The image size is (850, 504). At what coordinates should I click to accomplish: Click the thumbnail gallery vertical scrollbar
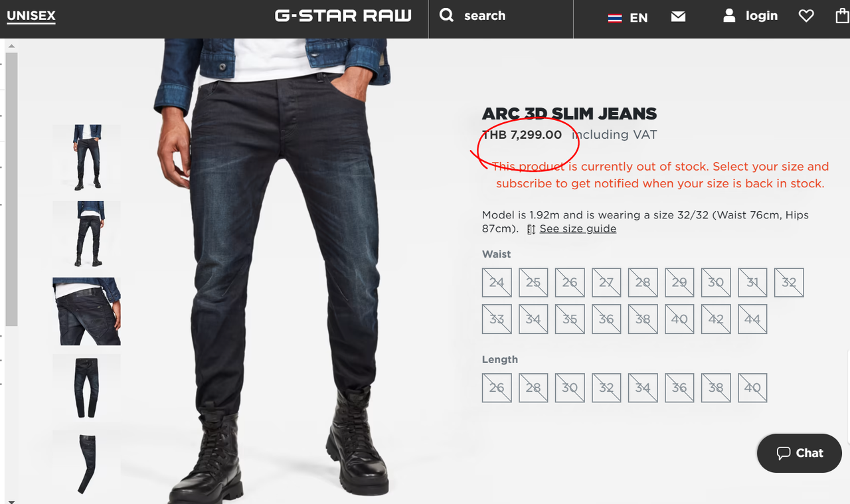[11, 189]
